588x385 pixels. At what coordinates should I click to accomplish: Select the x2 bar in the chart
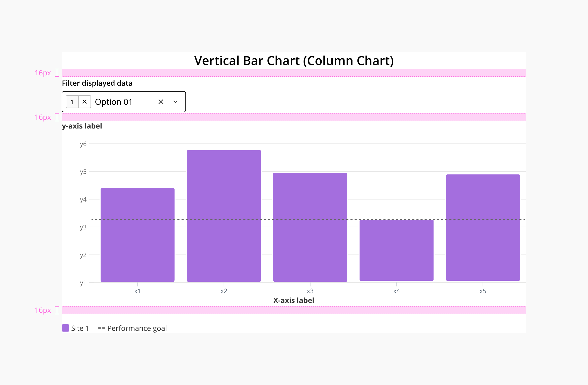(x=224, y=216)
